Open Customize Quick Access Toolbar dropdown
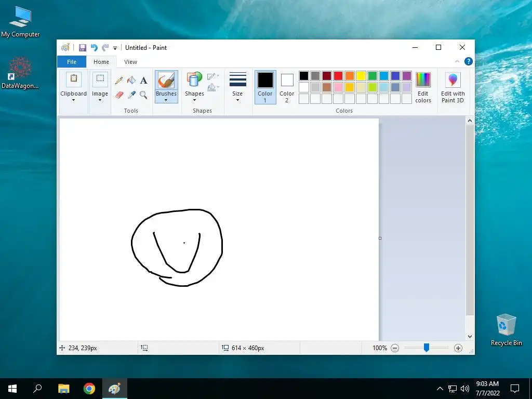The width and height of the screenshot is (532, 399). coord(115,48)
